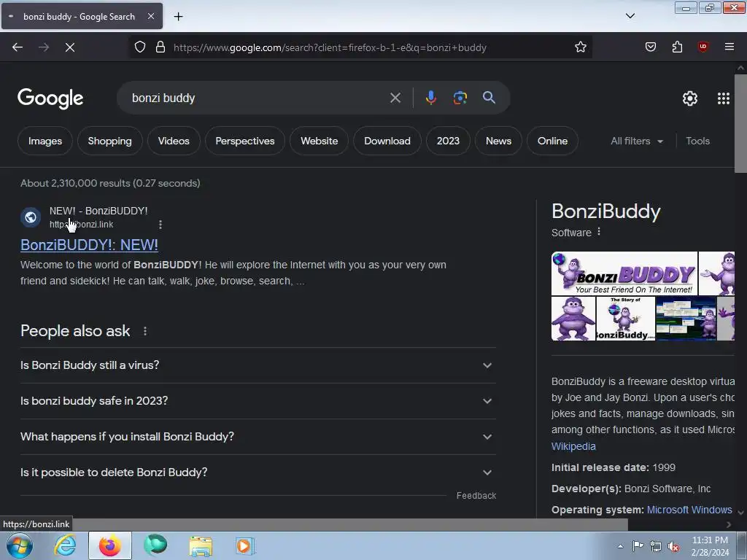Viewport: 747px width, 560px height.
Task: Switch to Firefox on the taskbar
Action: 110,545
